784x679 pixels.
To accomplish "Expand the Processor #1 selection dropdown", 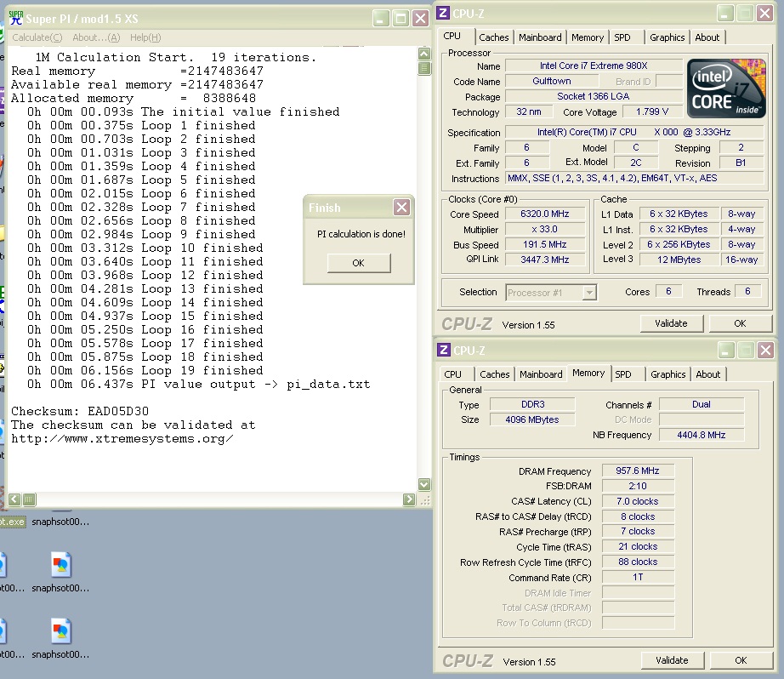I will click(x=589, y=293).
